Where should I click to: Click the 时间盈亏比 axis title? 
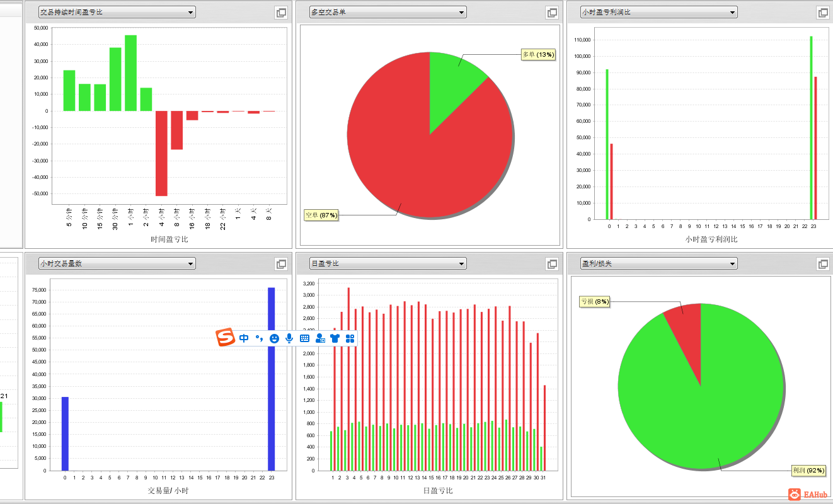[x=169, y=239]
